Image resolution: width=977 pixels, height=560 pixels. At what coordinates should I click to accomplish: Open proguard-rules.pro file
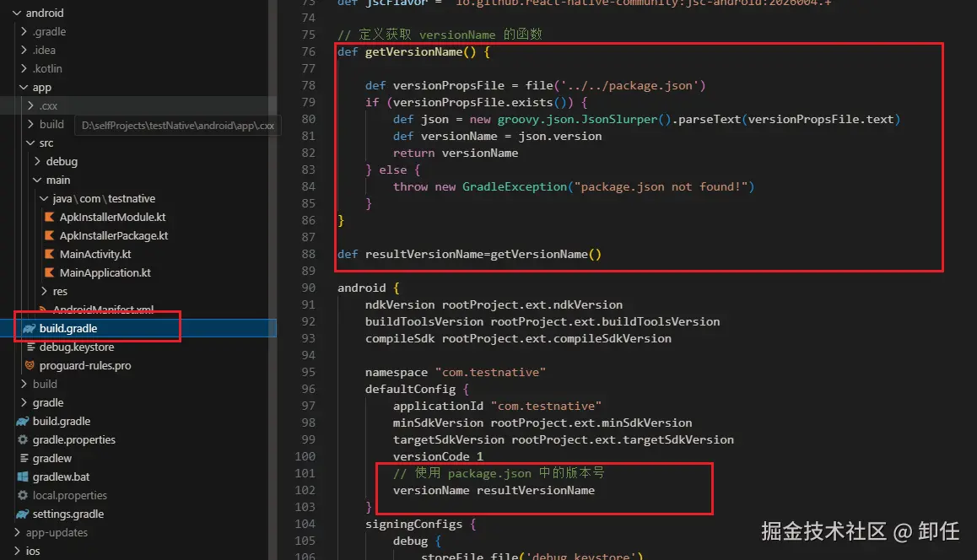85,366
